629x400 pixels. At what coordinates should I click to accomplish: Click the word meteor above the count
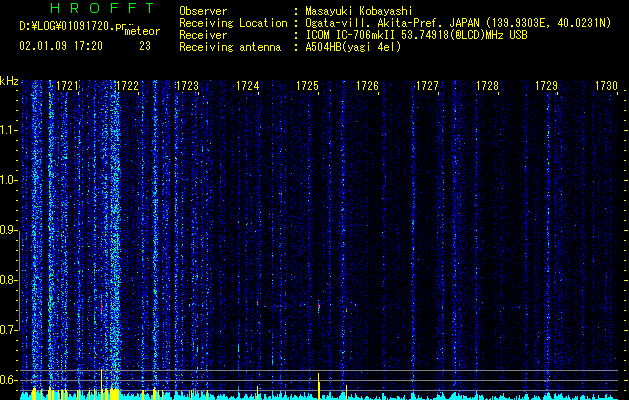[142, 31]
